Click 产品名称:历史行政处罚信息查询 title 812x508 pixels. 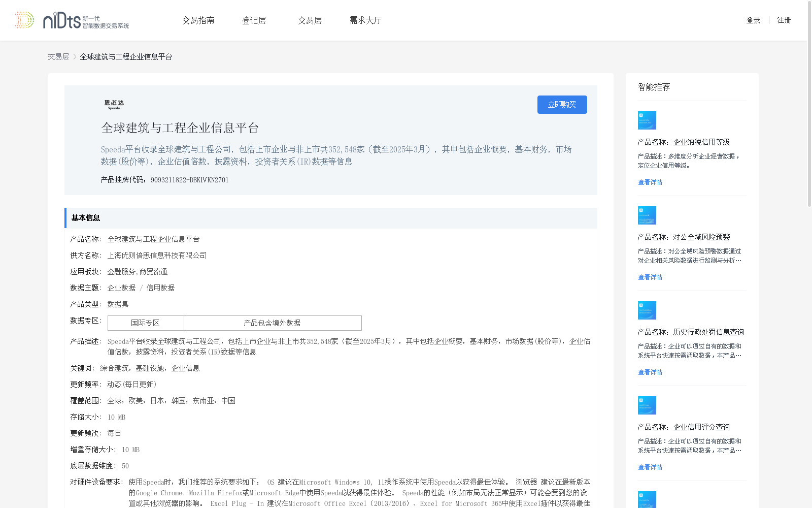(x=691, y=332)
